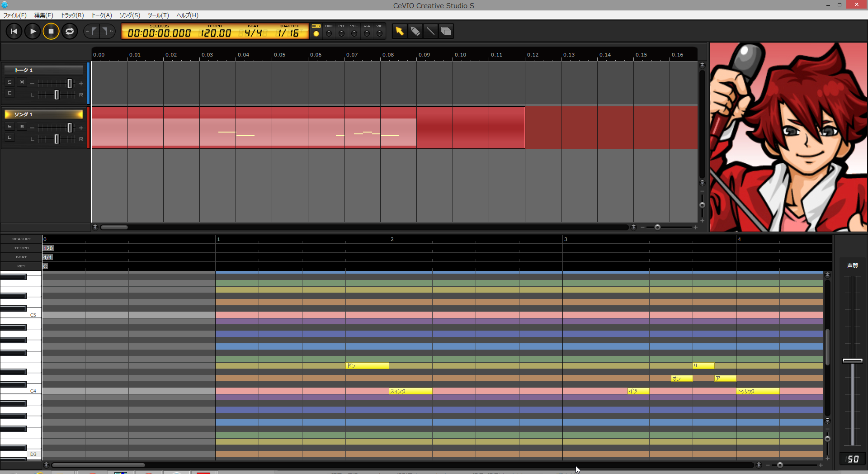Open the ソング(S) menu
The height and width of the screenshot is (474, 868).
[130, 15]
